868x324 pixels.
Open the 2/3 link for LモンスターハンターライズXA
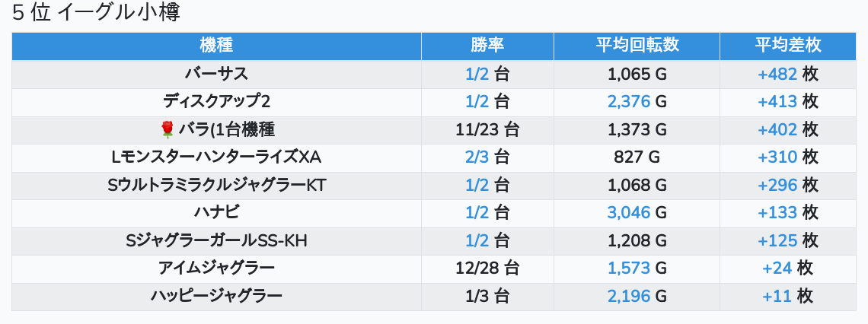[x=477, y=157]
